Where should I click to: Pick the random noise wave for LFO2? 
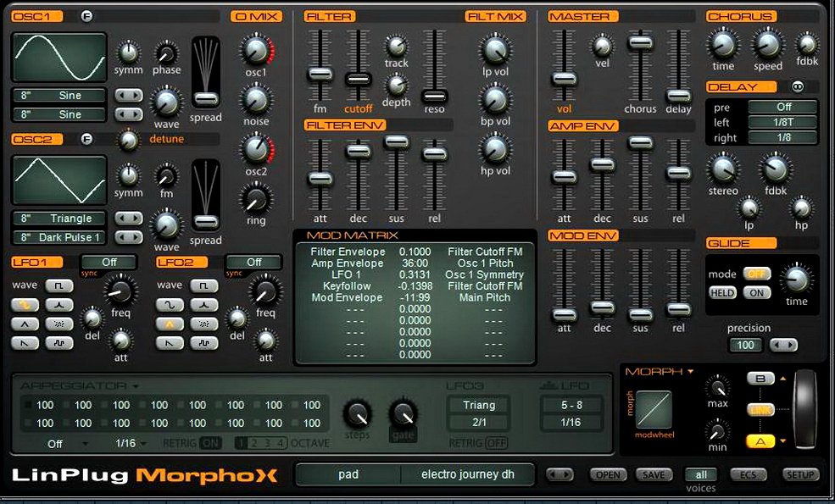click(204, 324)
